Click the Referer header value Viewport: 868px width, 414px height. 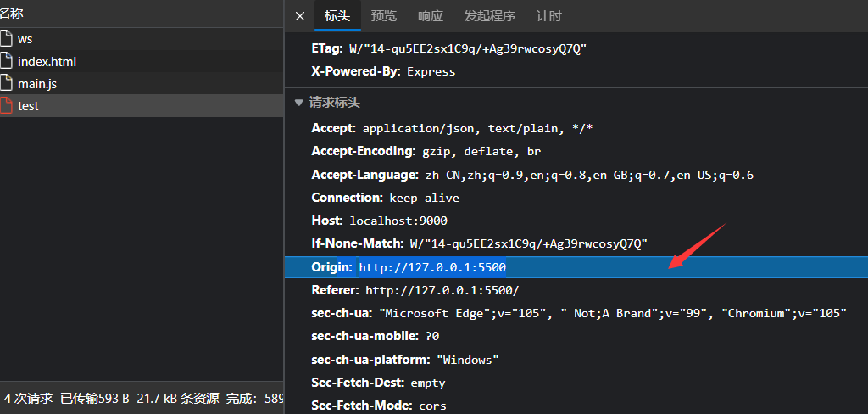pyautogui.click(x=442, y=290)
